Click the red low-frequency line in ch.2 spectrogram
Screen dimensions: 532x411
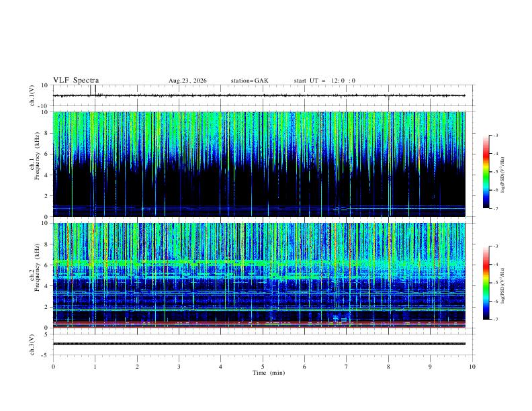point(259,327)
